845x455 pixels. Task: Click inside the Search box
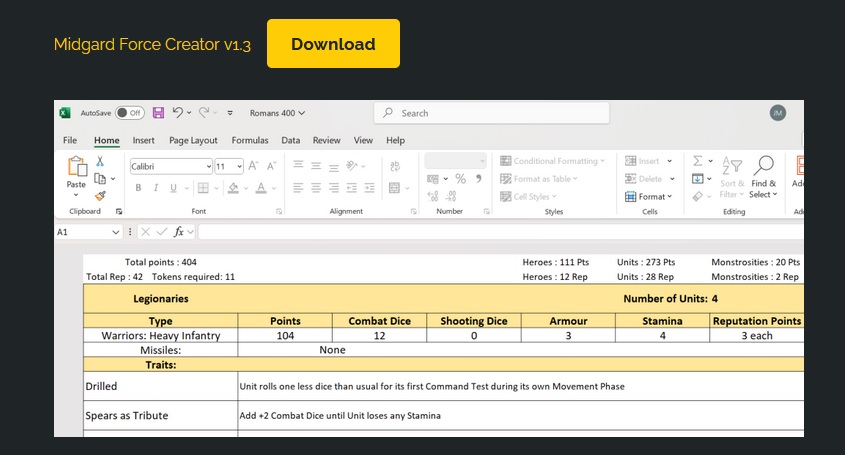[491, 113]
